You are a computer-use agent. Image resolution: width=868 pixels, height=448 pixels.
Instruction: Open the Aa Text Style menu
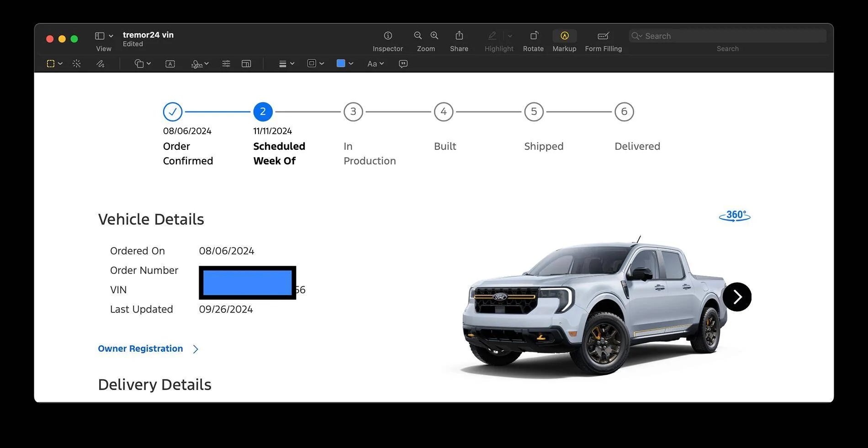point(376,64)
